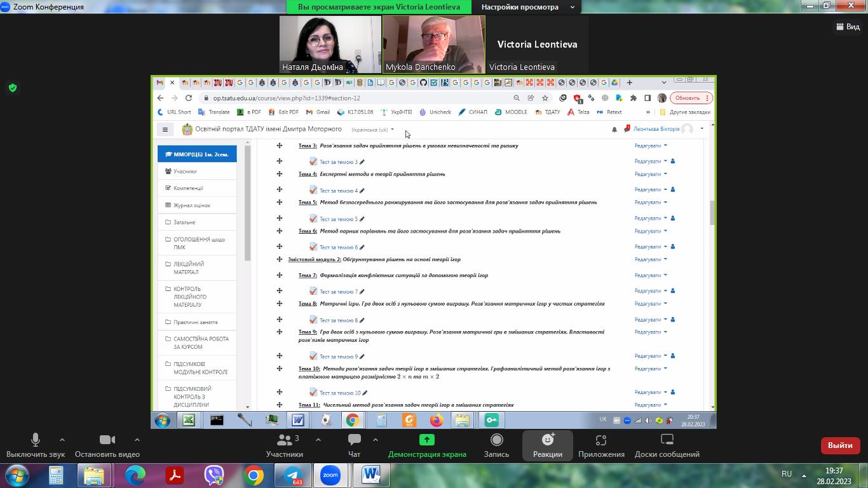Stop video with camera button
This screenshot has width=868, height=488.
[107, 445]
